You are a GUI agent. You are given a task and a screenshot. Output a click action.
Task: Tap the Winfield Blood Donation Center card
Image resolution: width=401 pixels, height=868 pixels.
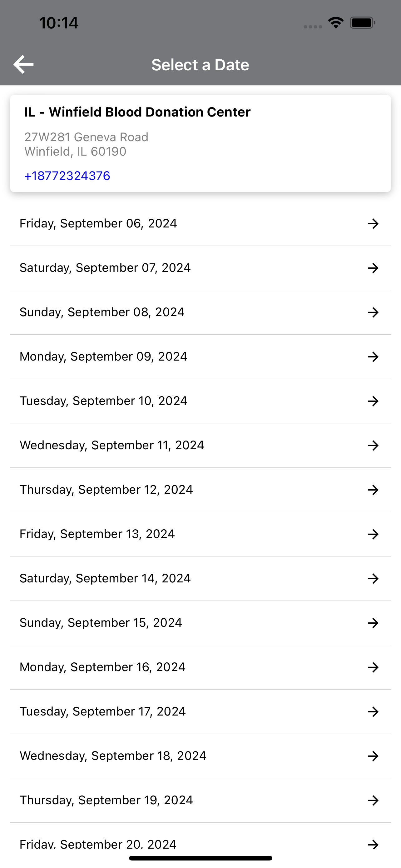pos(200,143)
